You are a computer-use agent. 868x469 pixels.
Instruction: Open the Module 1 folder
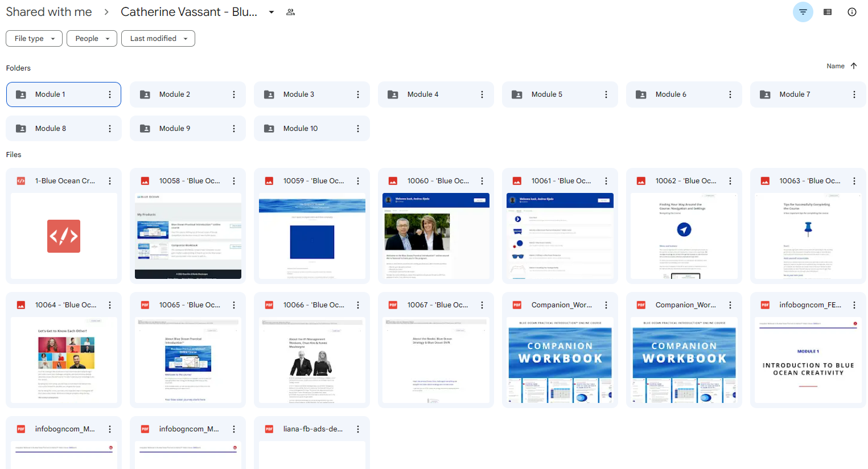pyautogui.click(x=64, y=94)
